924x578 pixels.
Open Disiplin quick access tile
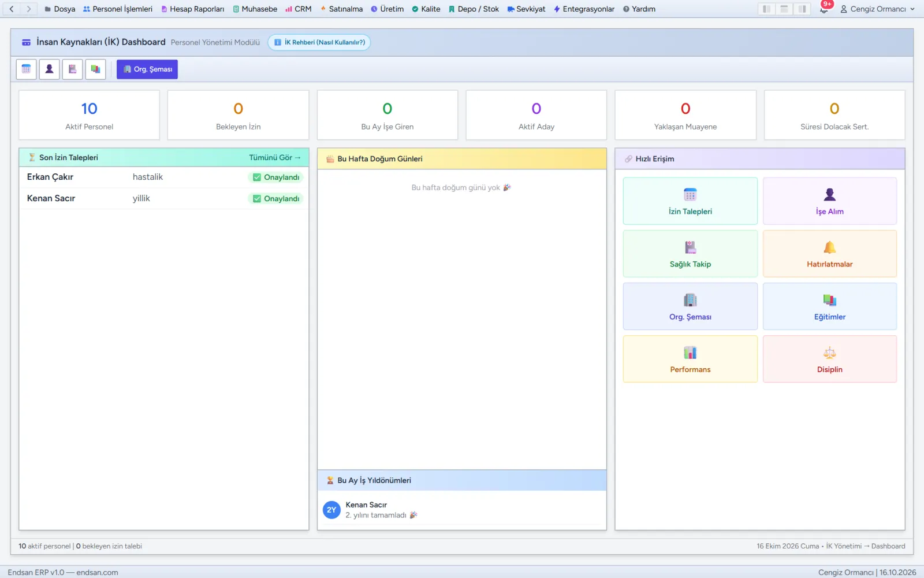tap(830, 359)
